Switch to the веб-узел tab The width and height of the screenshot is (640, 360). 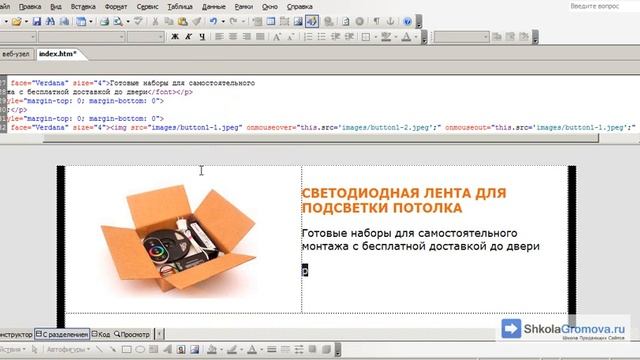(16, 54)
